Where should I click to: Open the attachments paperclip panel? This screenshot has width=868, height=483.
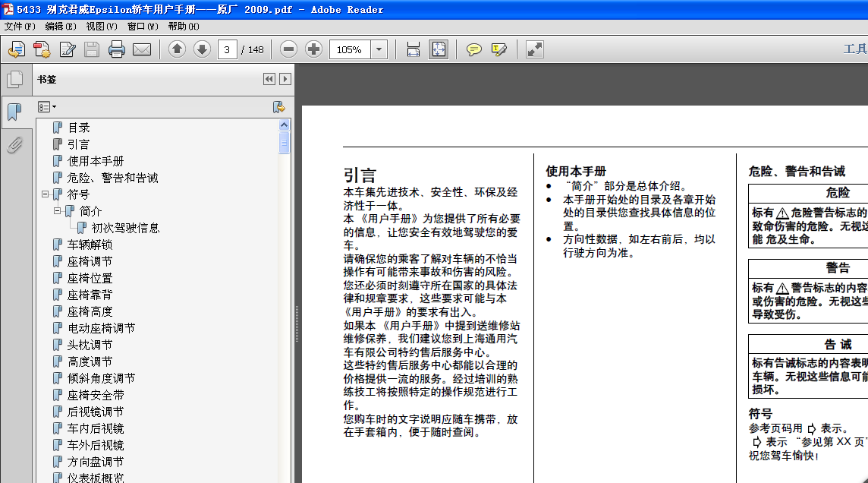coord(15,145)
